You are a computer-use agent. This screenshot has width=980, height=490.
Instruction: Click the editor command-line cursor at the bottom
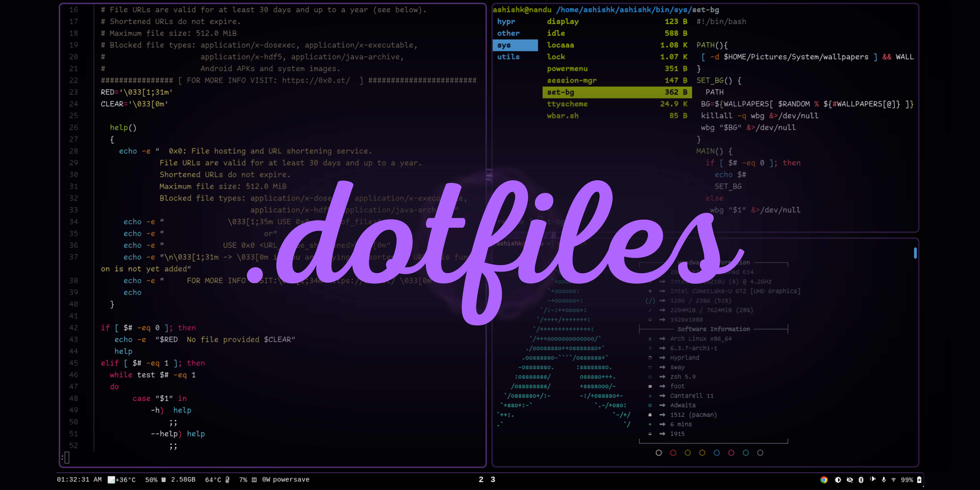point(67,458)
